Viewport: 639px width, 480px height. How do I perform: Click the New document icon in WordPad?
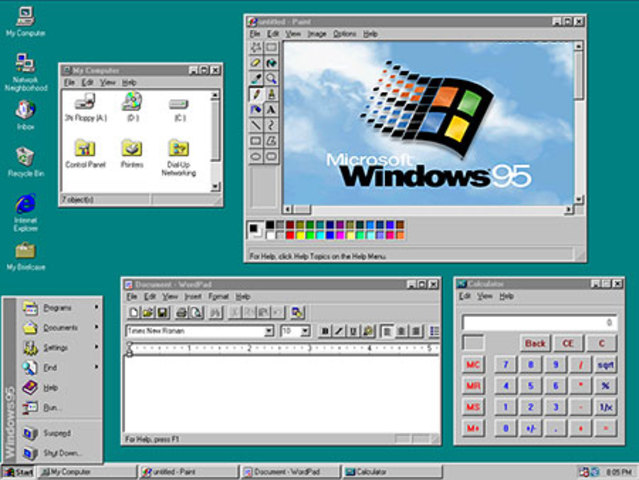pyautogui.click(x=133, y=313)
